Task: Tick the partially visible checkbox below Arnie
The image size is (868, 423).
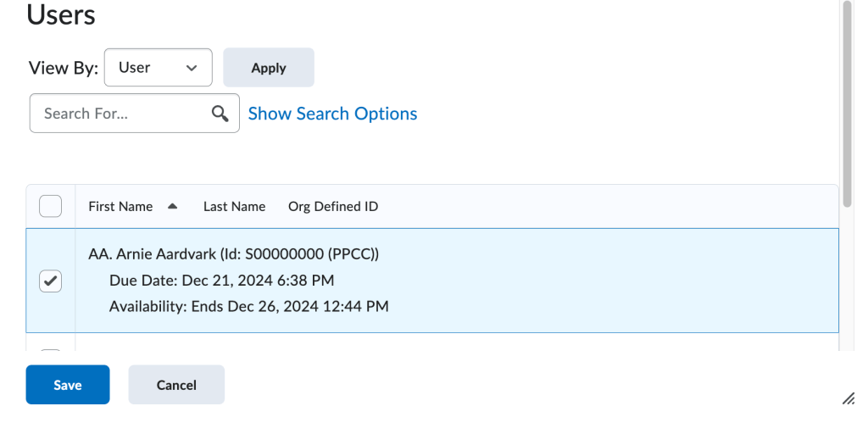Action: 50,350
